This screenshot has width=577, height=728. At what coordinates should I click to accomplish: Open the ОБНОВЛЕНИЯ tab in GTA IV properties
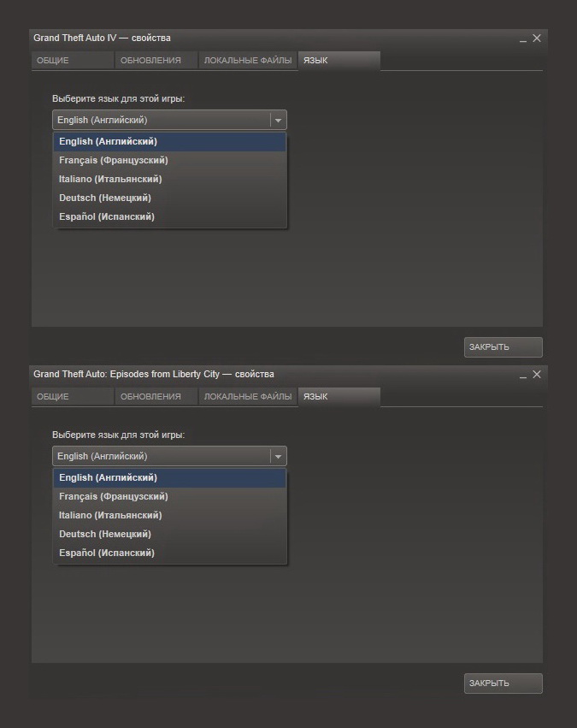click(156, 61)
